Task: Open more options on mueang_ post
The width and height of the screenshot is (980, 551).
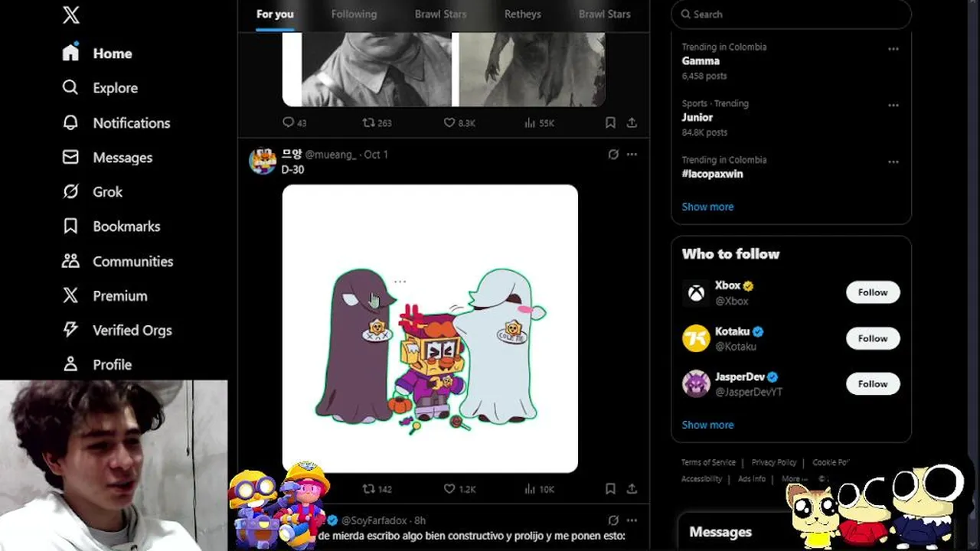Action: pyautogui.click(x=632, y=155)
